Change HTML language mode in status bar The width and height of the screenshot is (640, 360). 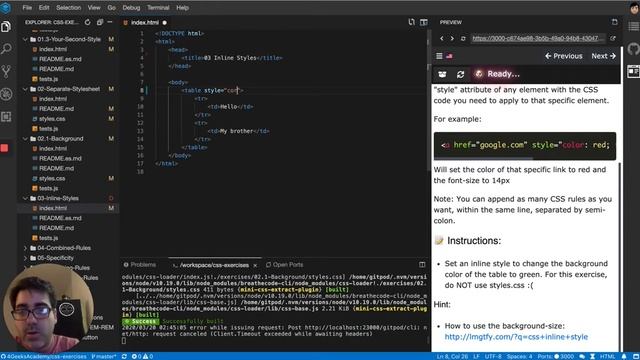pos(607,356)
